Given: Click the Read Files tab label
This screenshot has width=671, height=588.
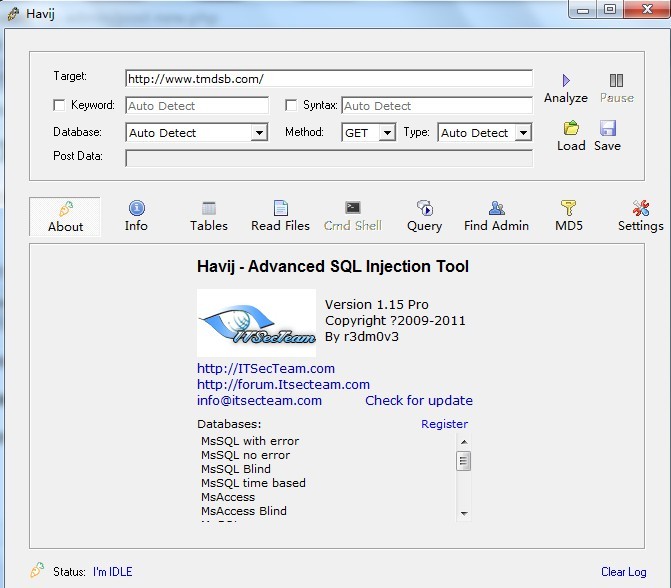Looking at the screenshot, I should click(x=280, y=226).
